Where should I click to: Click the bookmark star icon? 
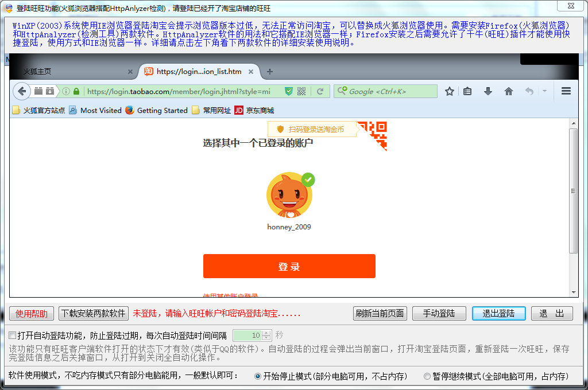450,91
